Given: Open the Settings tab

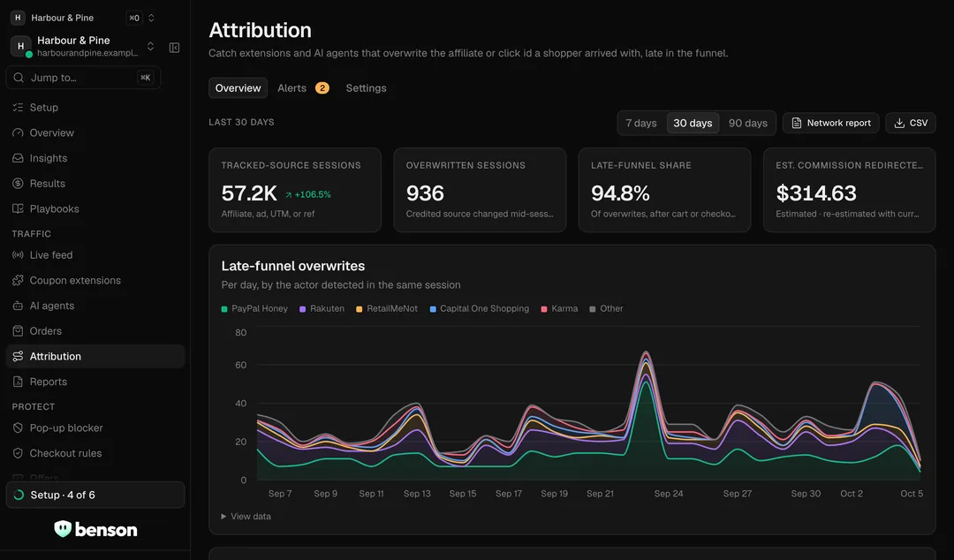Looking at the screenshot, I should 367,88.
